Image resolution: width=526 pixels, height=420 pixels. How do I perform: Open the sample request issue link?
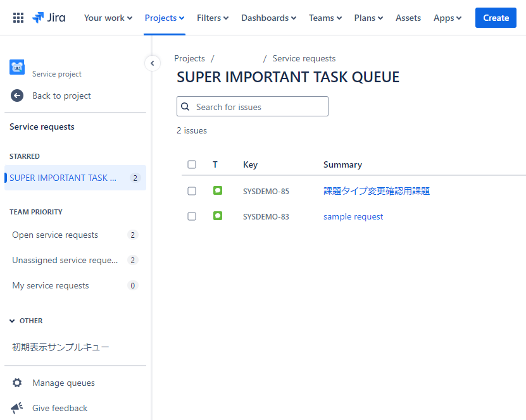click(x=353, y=216)
